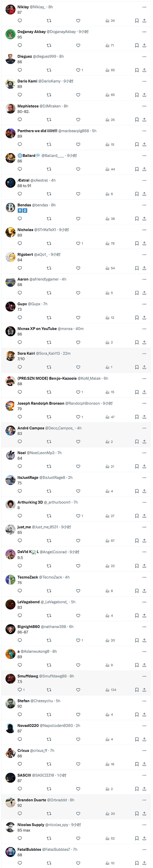
Task: Click the @TecmoZack handle
Action: tap(51, 577)
